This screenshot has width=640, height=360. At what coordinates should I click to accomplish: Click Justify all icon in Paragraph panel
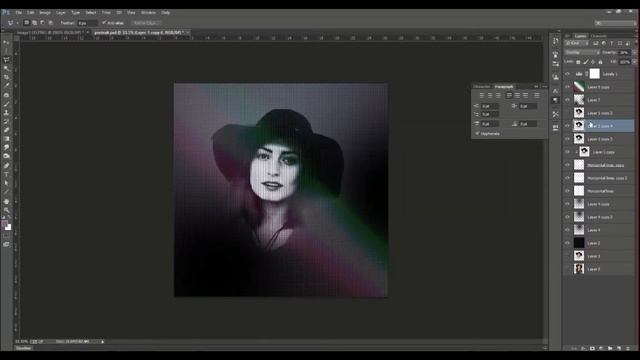pos(537,95)
